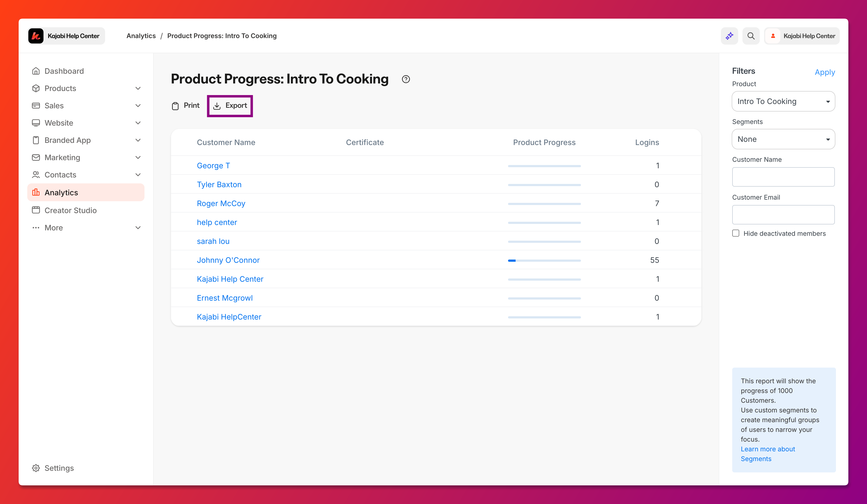This screenshot has height=504, width=867.
Task: Open Creator Studio in the sidebar
Action: (x=70, y=210)
